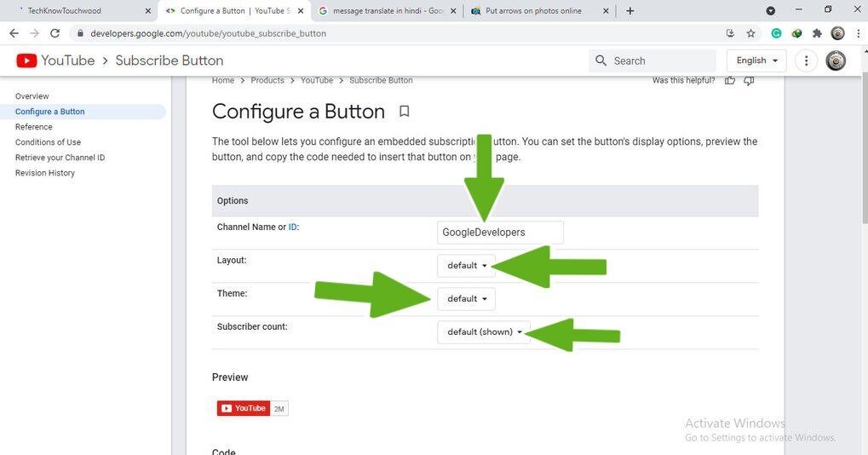This screenshot has height=455, width=868.
Task: Open Revision History in sidebar
Action: click(x=45, y=173)
